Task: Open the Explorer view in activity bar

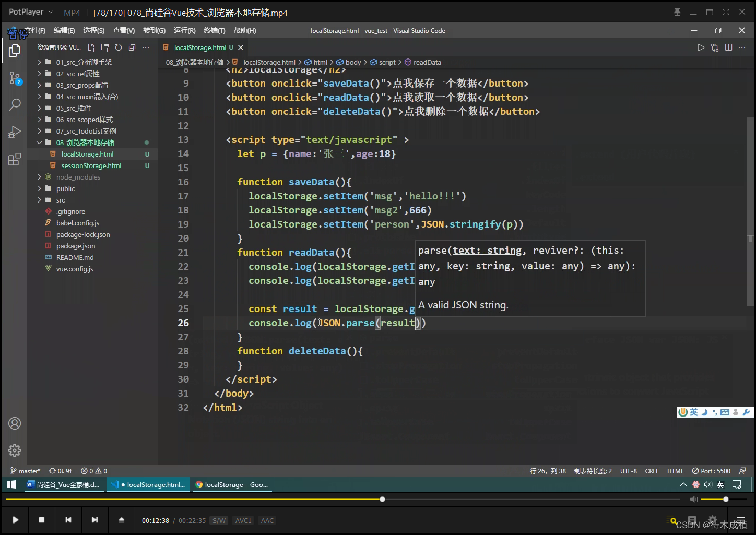Action: 15,51
